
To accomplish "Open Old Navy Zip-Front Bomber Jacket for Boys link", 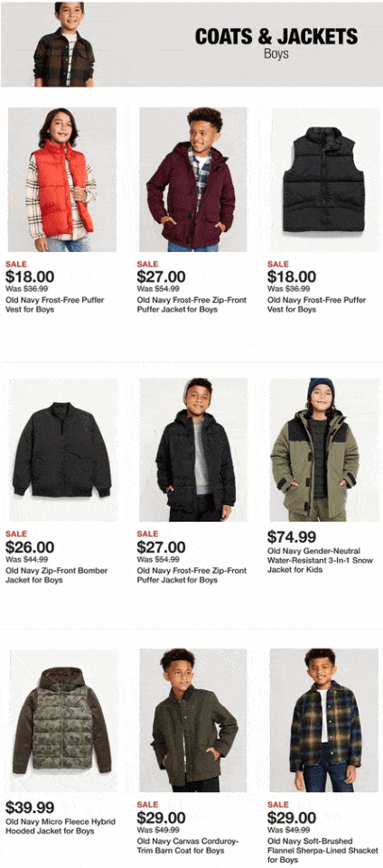I will (56, 575).
